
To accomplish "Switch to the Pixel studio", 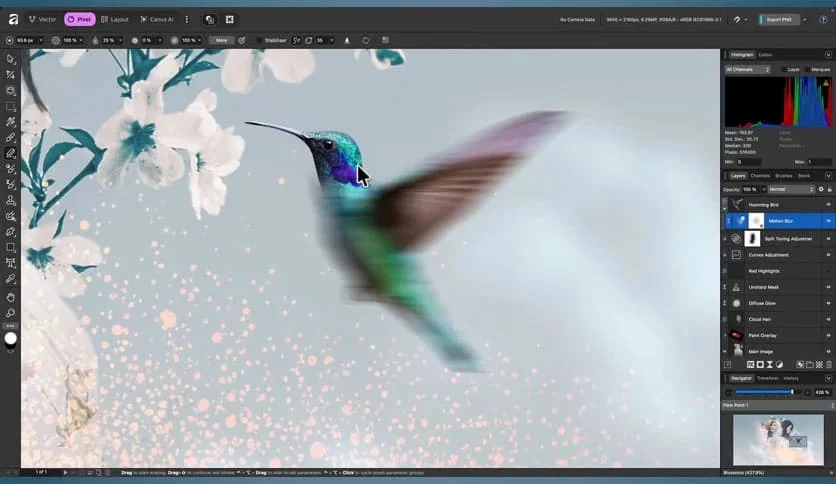I will (x=79, y=20).
